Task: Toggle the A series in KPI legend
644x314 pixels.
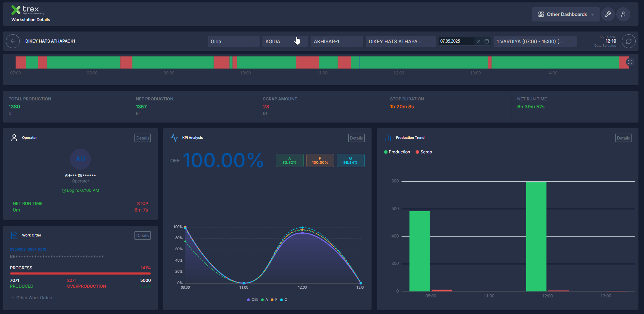Action: click(x=264, y=300)
